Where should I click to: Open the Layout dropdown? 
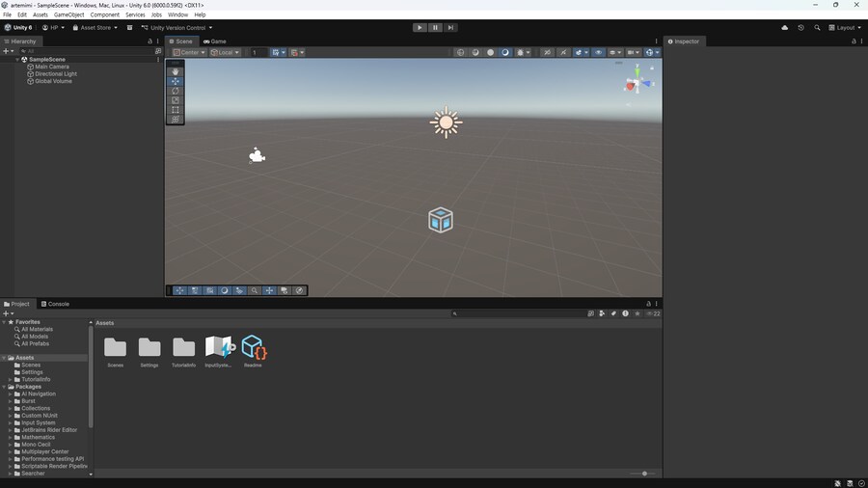point(845,28)
